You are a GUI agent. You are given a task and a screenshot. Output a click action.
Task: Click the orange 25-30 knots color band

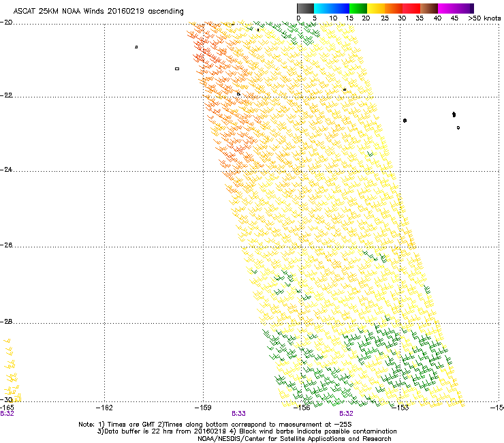tap(394, 8)
